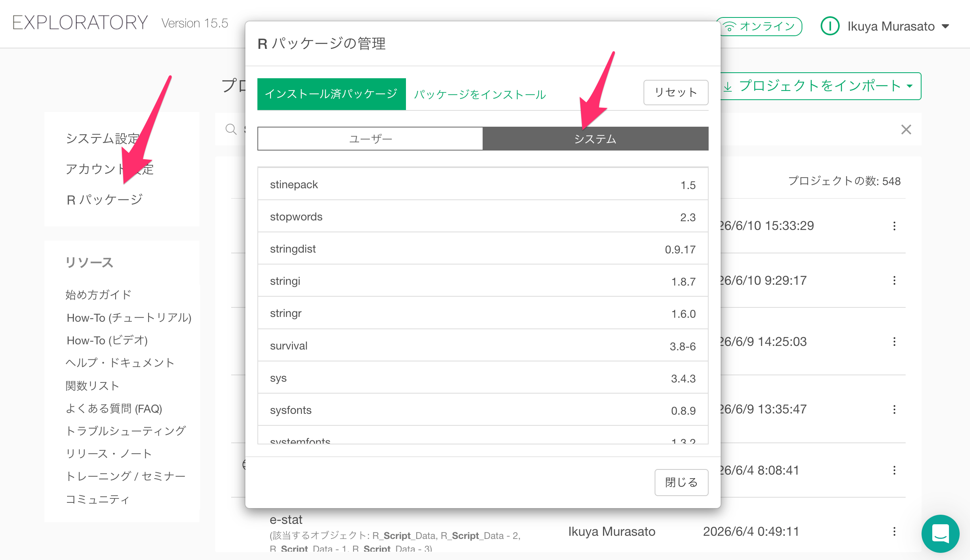970x560 pixels.
Task: Select the stringr package row
Action: pos(483,313)
